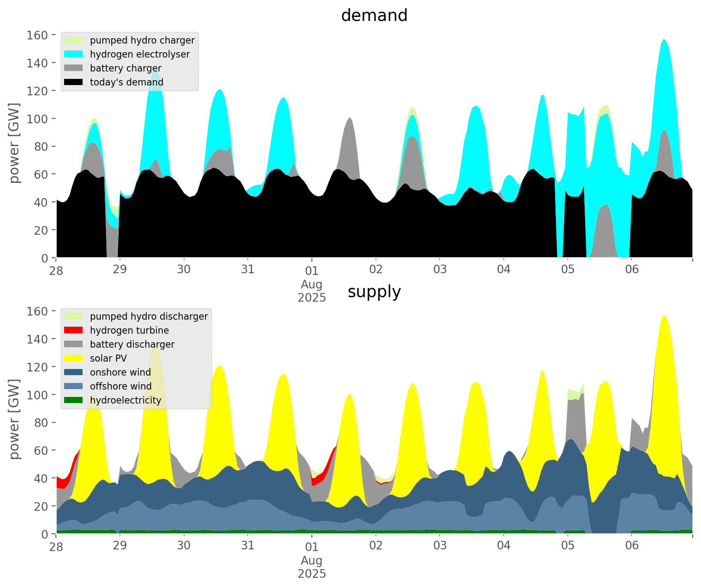Image resolution: width=701 pixels, height=588 pixels.
Task: Click the yellow solar PV legend swatch
Action: pos(74,358)
